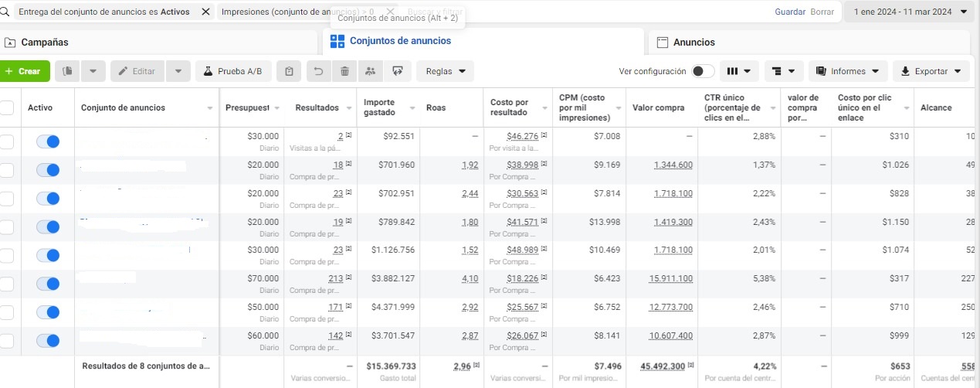
Task: Open the Editar options arrow
Action: (178, 71)
